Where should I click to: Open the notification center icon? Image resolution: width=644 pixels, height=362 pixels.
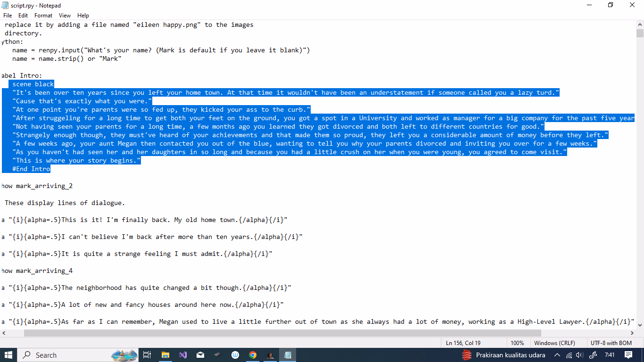[x=628, y=355]
